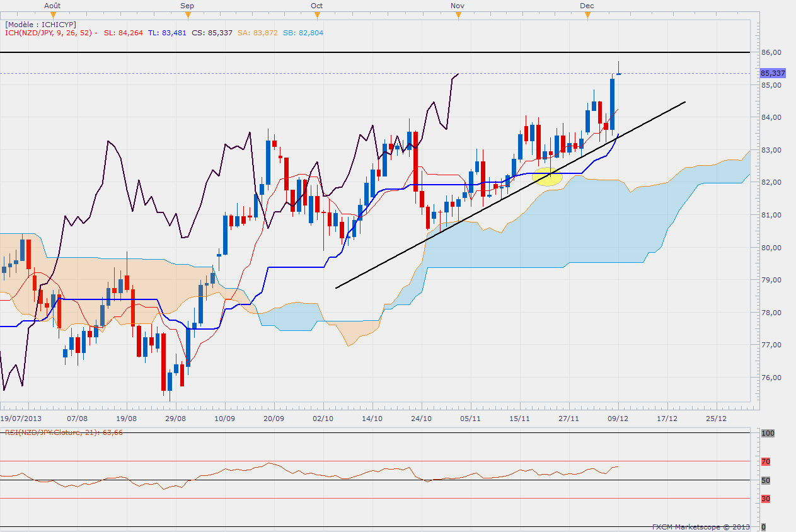Select the current price tag 85,337
796x532 pixels.
[773, 73]
